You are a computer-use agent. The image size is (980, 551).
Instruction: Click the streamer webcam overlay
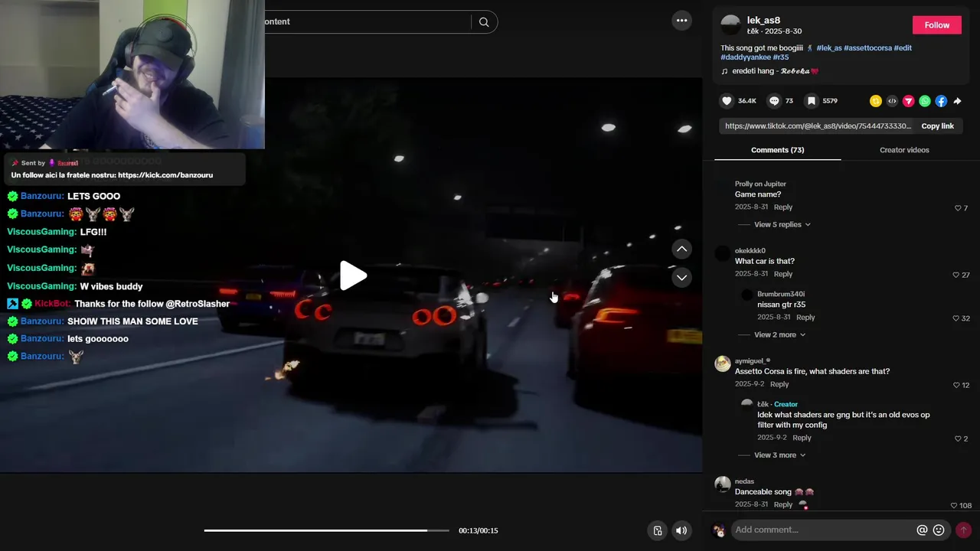coord(132,74)
